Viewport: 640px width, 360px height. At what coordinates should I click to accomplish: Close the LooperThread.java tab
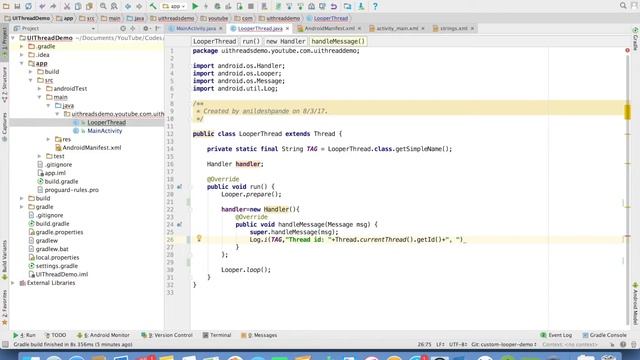point(287,29)
